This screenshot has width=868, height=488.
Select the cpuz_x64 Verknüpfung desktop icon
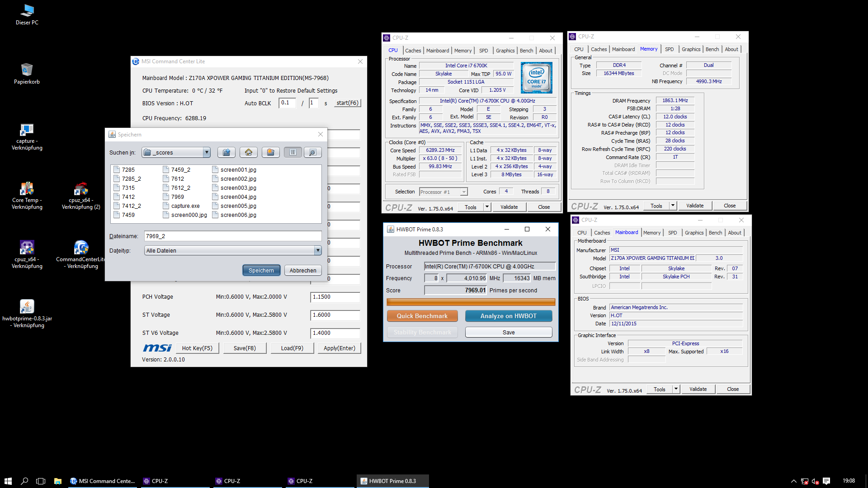click(x=27, y=255)
